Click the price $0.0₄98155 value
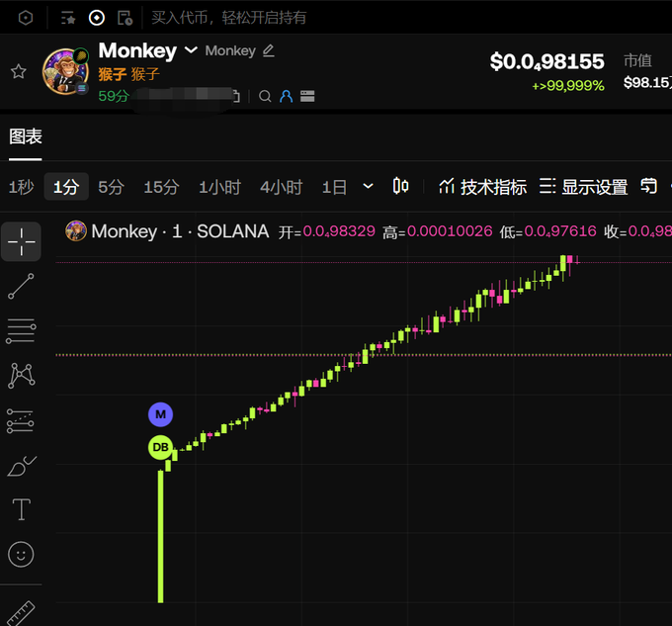The width and height of the screenshot is (672, 626). point(546,61)
